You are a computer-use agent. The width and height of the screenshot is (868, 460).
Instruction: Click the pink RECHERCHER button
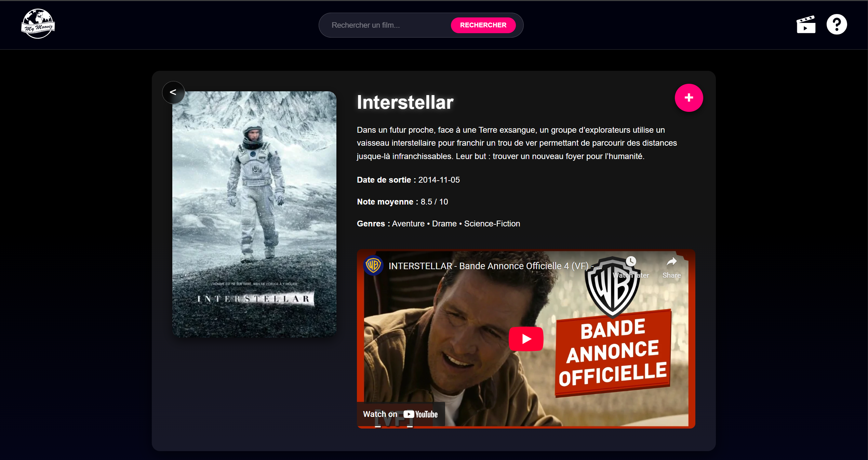pyautogui.click(x=483, y=25)
